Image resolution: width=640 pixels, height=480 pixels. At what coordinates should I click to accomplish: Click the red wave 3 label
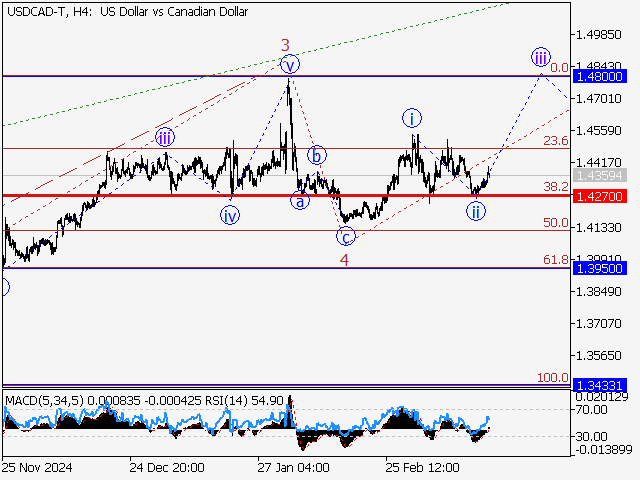click(285, 45)
